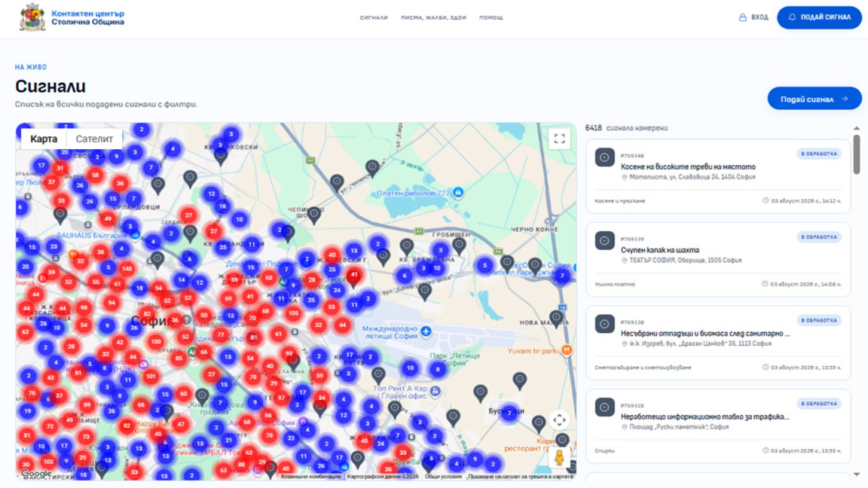
Task: Open the Клавишни комбинации map link
Action: [x=310, y=477]
